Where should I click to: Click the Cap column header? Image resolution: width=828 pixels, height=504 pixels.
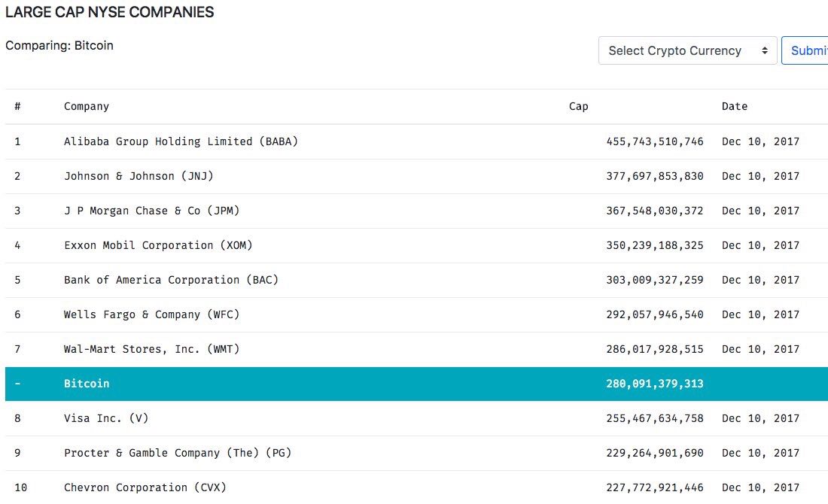pyautogui.click(x=578, y=106)
